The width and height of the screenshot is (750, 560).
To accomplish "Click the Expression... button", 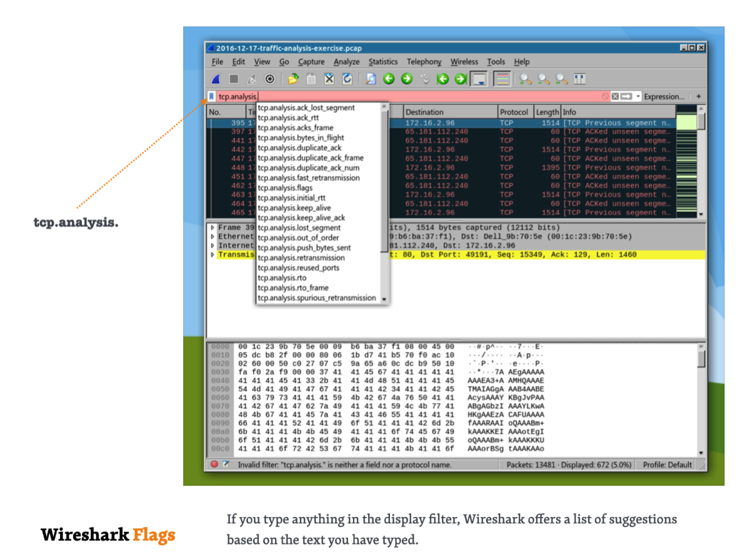I will (664, 97).
